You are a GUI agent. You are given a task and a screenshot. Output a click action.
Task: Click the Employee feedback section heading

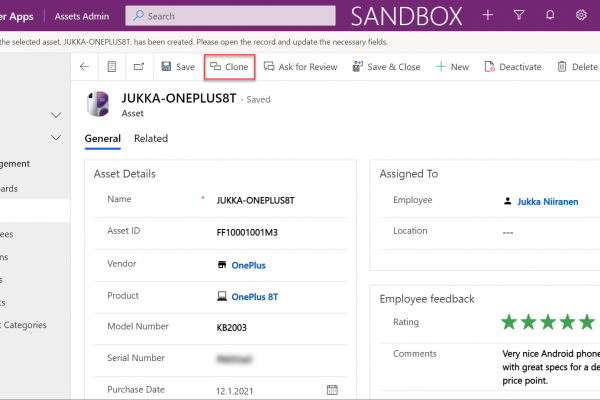click(427, 299)
